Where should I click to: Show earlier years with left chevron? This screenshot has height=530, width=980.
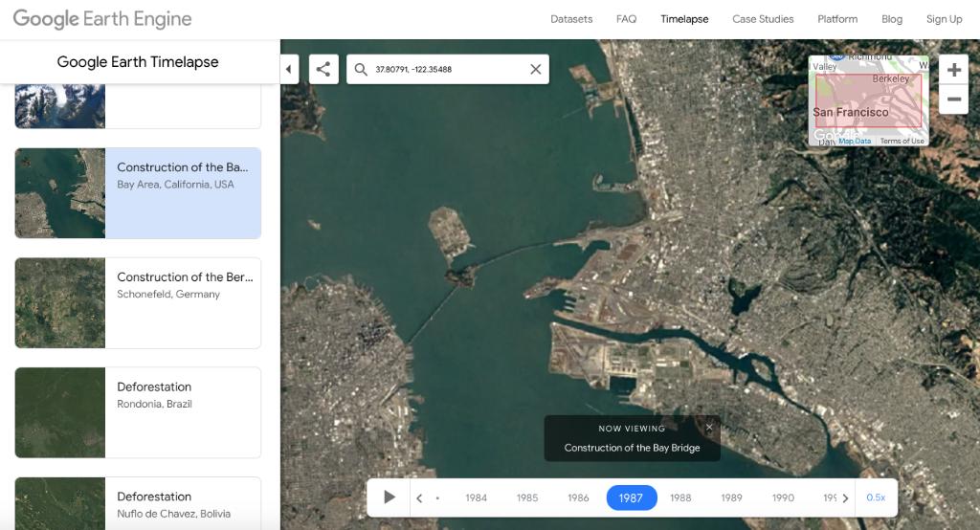(419, 498)
